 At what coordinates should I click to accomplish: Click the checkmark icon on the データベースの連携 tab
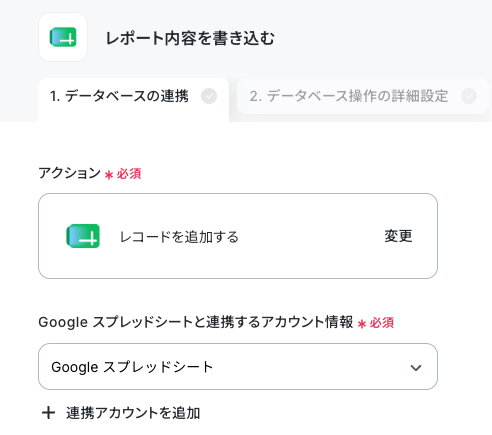coord(209,96)
